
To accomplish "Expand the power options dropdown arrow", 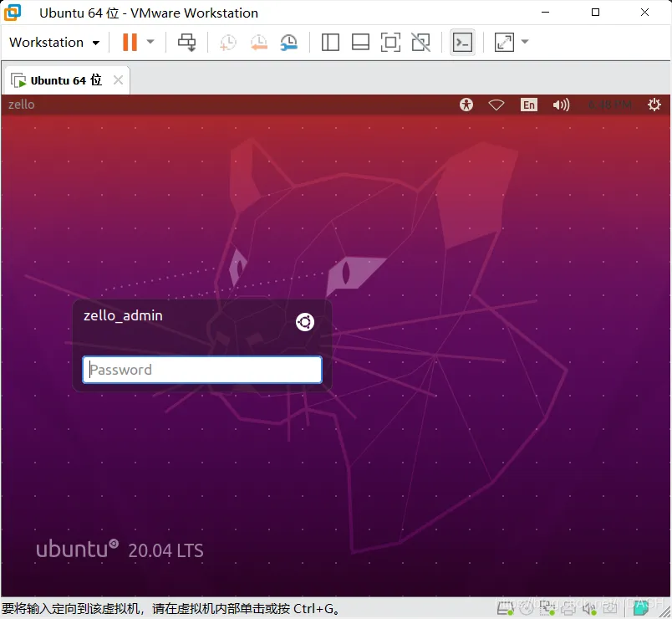I will pyautogui.click(x=150, y=42).
